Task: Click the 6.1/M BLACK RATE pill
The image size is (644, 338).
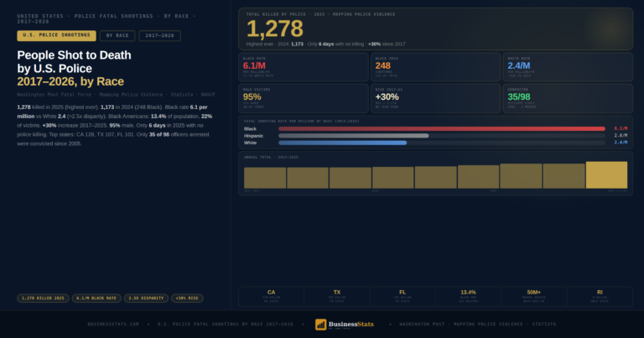Action: coord(96,299)
